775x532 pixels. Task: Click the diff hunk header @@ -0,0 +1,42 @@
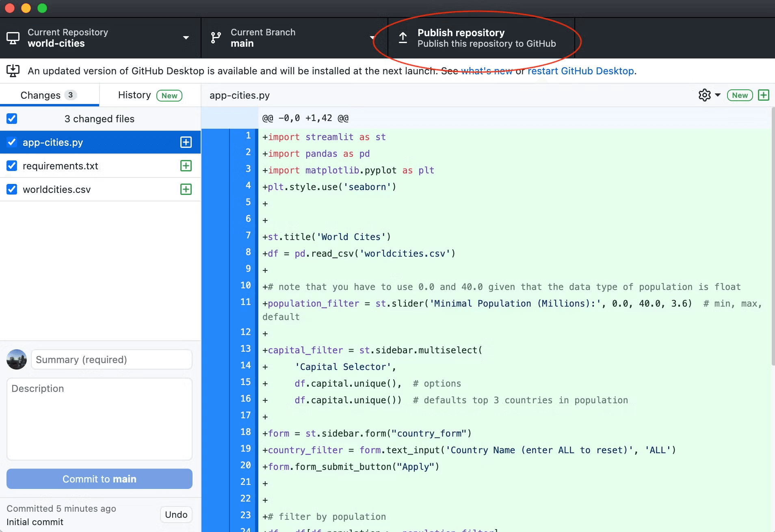coord(305,118)
